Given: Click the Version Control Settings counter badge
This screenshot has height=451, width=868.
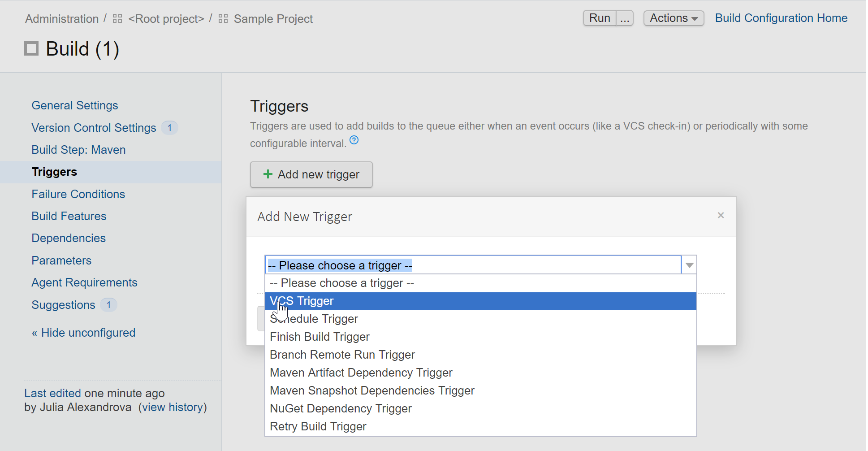Looking at the screenshot, I should tap(170, 128).
